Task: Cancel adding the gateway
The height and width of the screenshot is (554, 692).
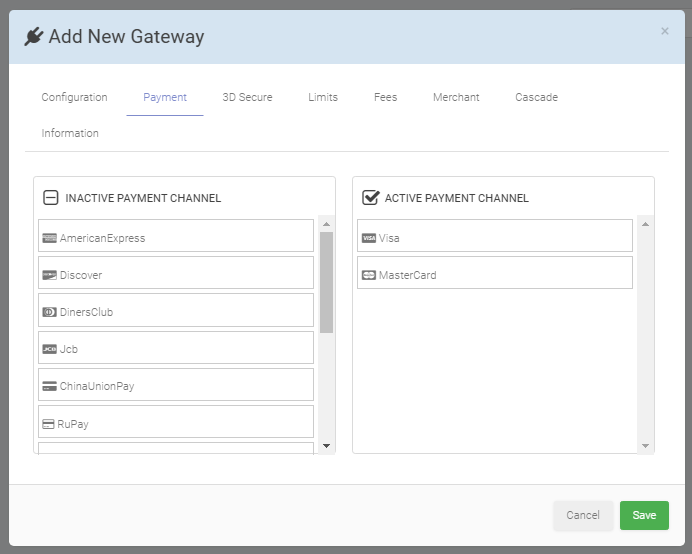Action: 583,515
